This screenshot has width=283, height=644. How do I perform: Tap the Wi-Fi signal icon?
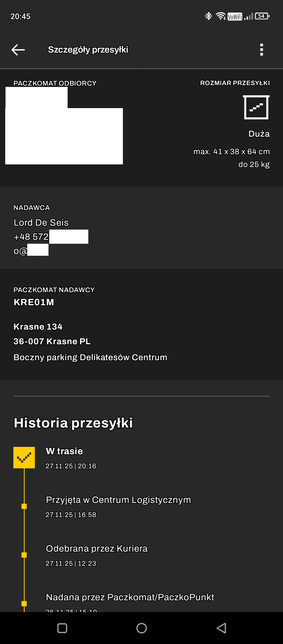[221, 16]
